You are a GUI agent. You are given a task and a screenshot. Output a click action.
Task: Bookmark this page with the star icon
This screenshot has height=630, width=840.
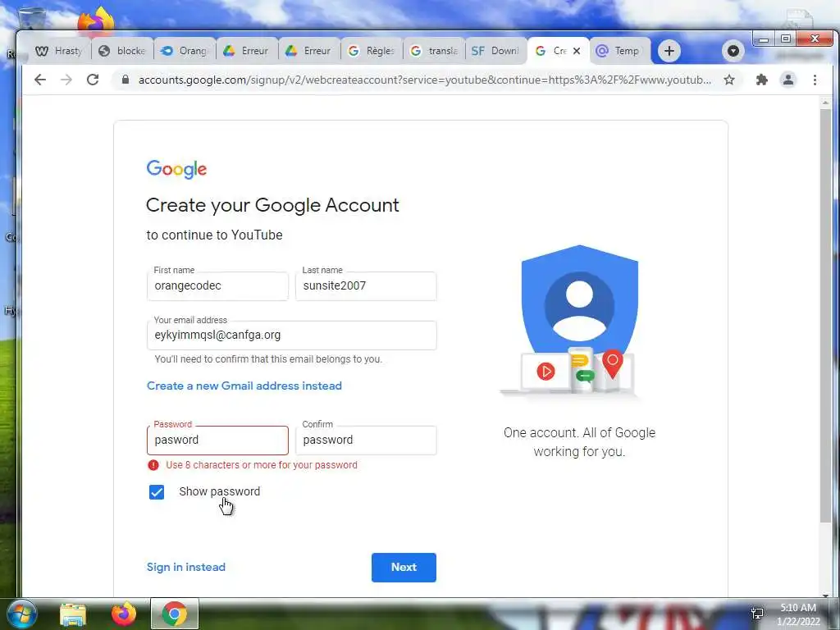click(x=729, y=80)
